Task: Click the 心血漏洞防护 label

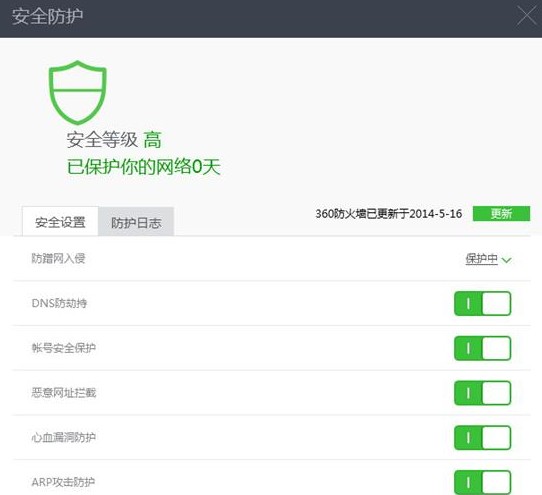Action: click(x=64, y=437)
